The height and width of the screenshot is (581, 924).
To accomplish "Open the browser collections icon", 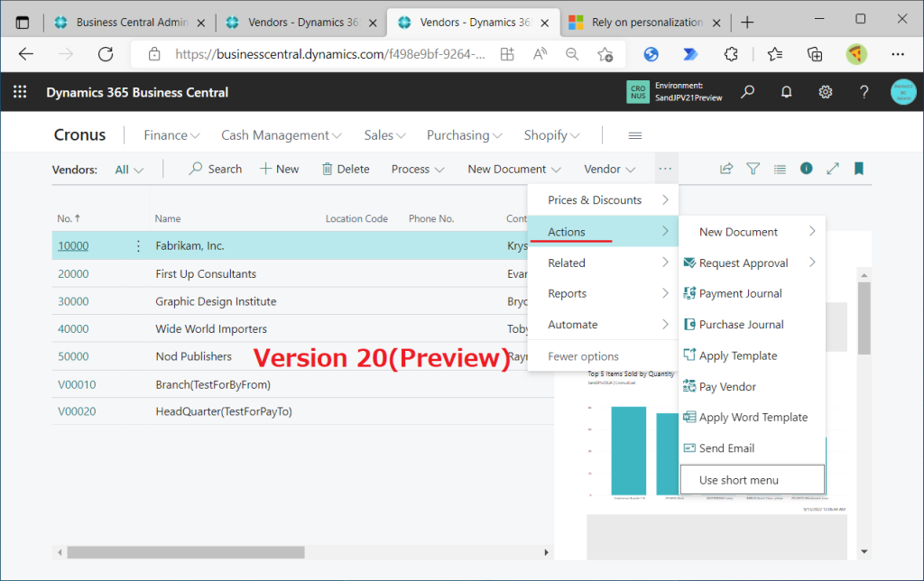I will pos(815,54).
